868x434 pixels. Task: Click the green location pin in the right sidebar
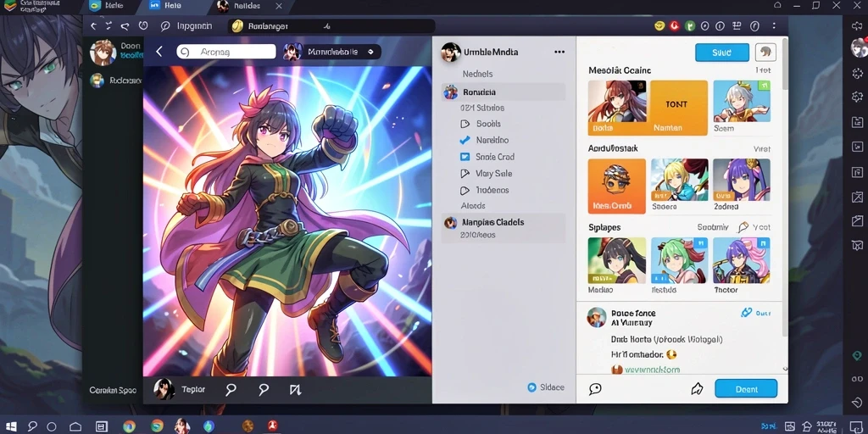tap(857, 355)
